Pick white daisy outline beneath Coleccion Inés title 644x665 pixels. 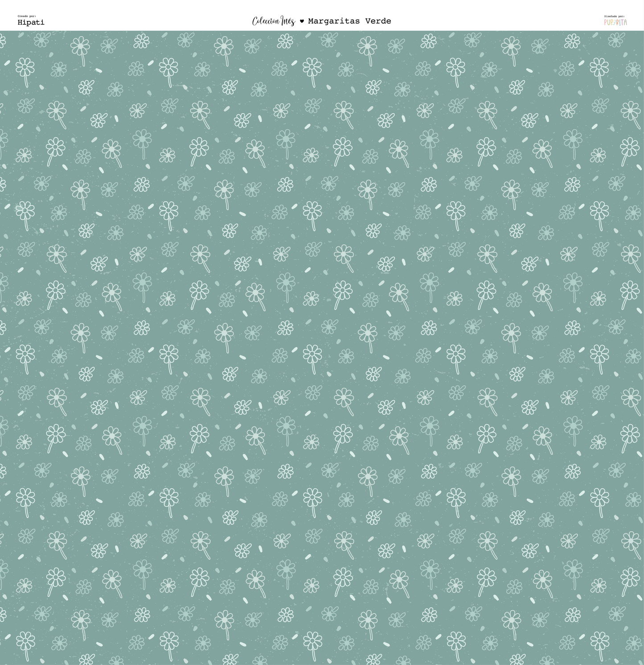click(285, 41)
